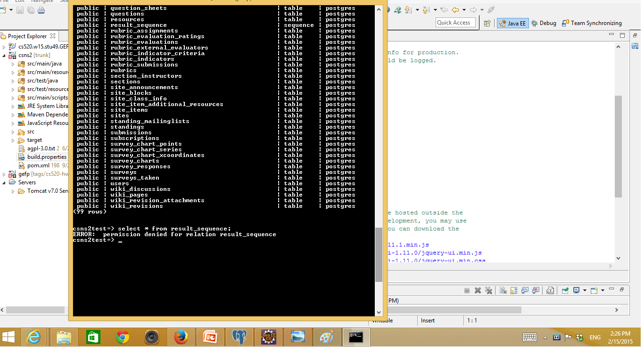
Task: Expand the JRE System Library node
Action: pos(13,106)
